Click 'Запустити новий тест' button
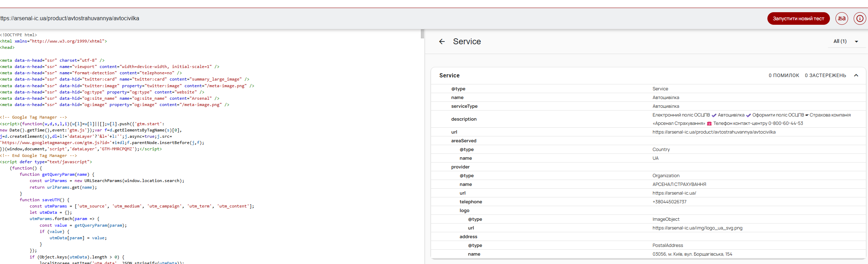The height and width of the screenshot is (264, 868). 798,18
